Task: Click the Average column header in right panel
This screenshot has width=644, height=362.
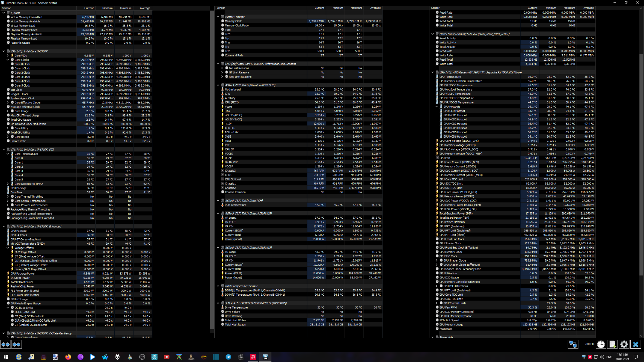Action: point(588,8)
